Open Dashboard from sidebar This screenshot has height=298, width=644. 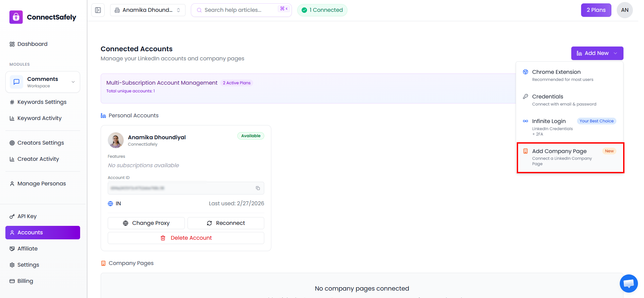pyautogui.click(x=43, y=44)
